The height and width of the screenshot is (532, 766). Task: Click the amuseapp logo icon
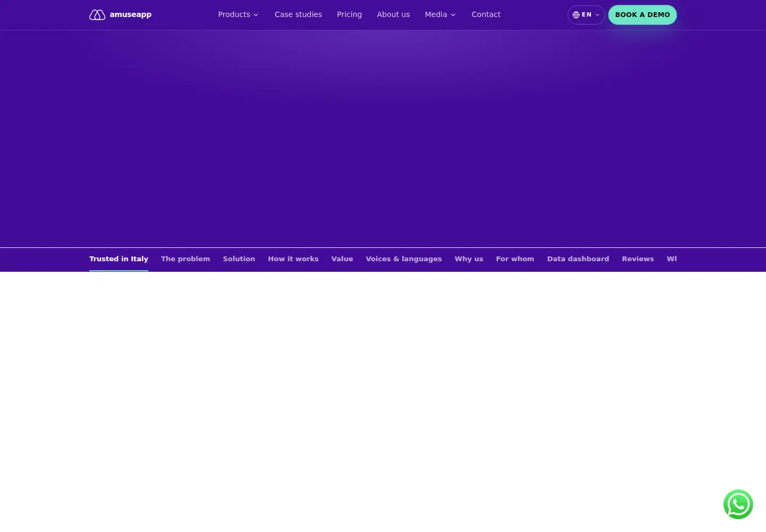[97, 15]
